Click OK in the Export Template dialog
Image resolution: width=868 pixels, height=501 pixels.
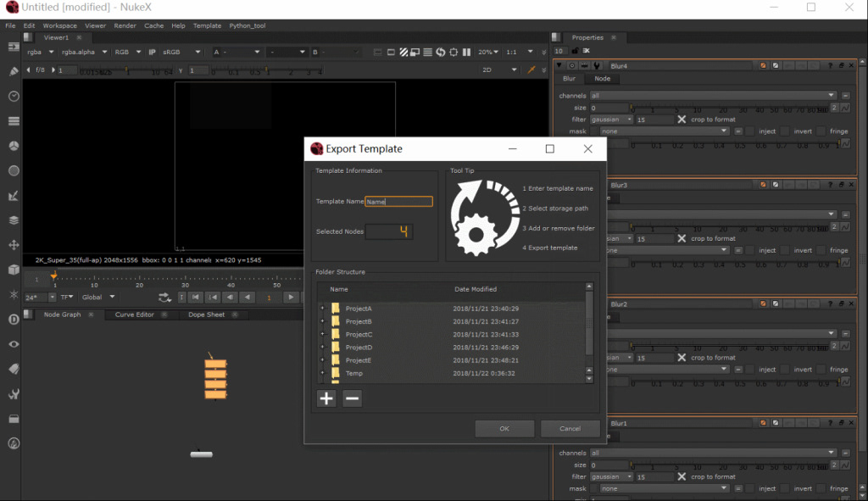[x=504, y=428]
